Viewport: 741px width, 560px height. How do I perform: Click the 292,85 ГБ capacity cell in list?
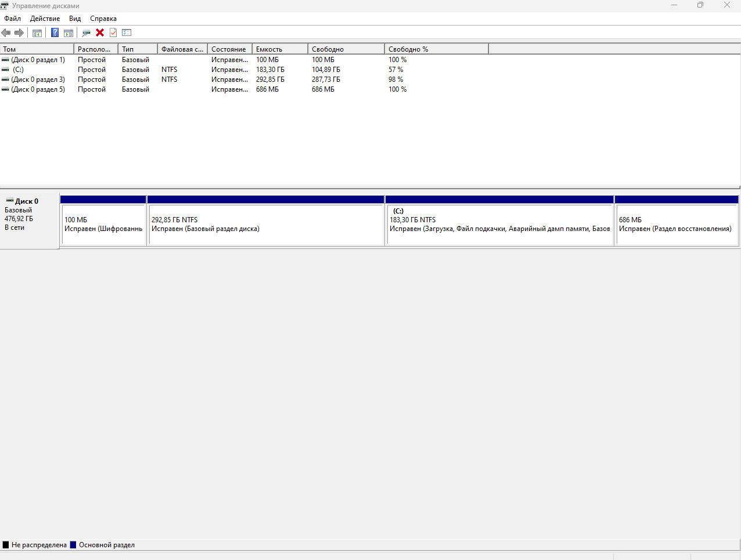(x=270, y=80)
